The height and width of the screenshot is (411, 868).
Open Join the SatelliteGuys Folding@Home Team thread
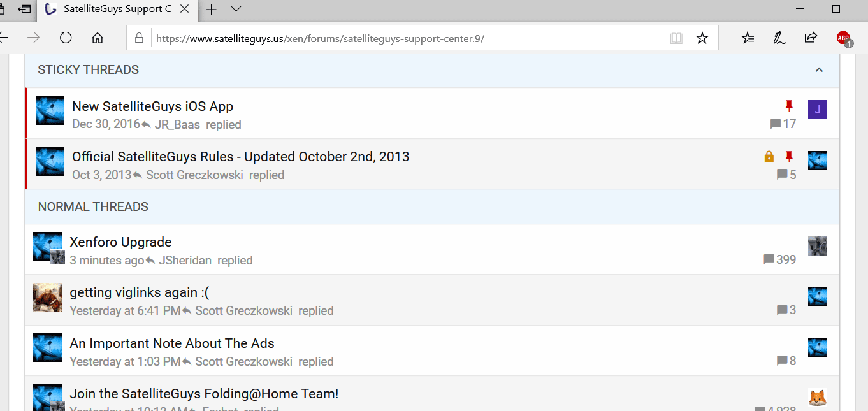pyautogui.click(x=204, y=394)
